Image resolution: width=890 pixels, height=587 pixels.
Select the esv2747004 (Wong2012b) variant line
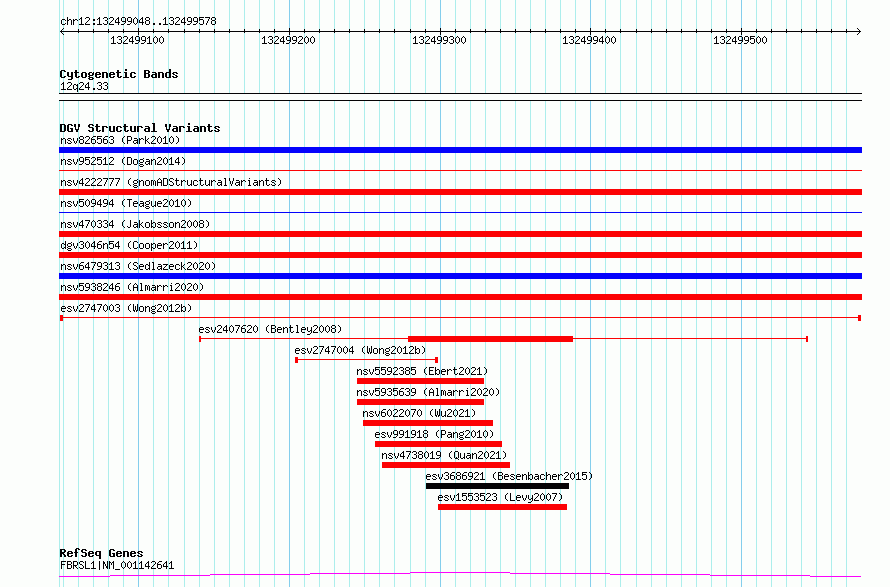(x=367, y=360)
